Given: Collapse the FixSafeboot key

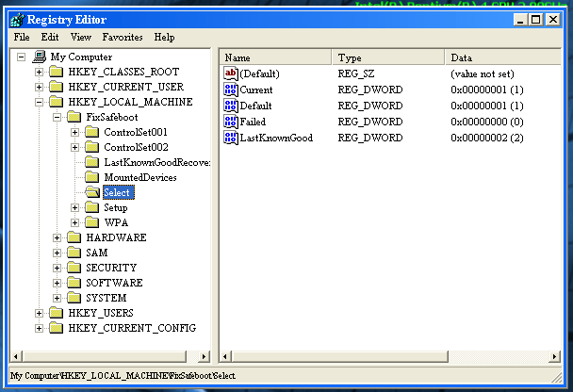Looking at the screenshot, I should coord(57,117).
